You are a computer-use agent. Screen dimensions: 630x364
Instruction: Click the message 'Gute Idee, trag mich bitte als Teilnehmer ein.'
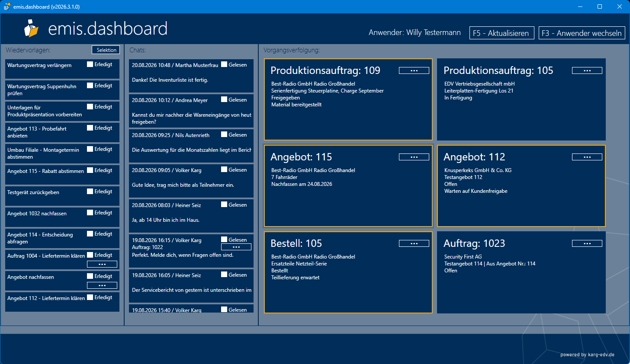(x=183, y=185)
